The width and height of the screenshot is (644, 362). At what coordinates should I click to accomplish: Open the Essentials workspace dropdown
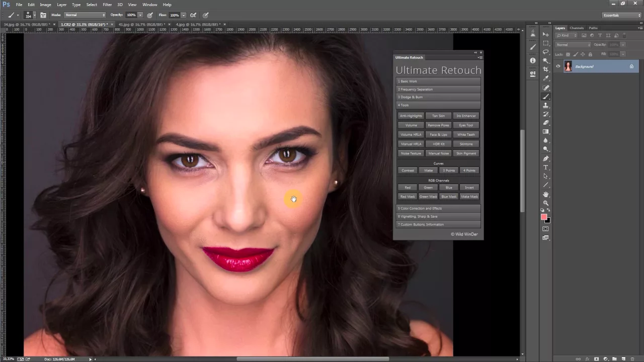[622, 15]
